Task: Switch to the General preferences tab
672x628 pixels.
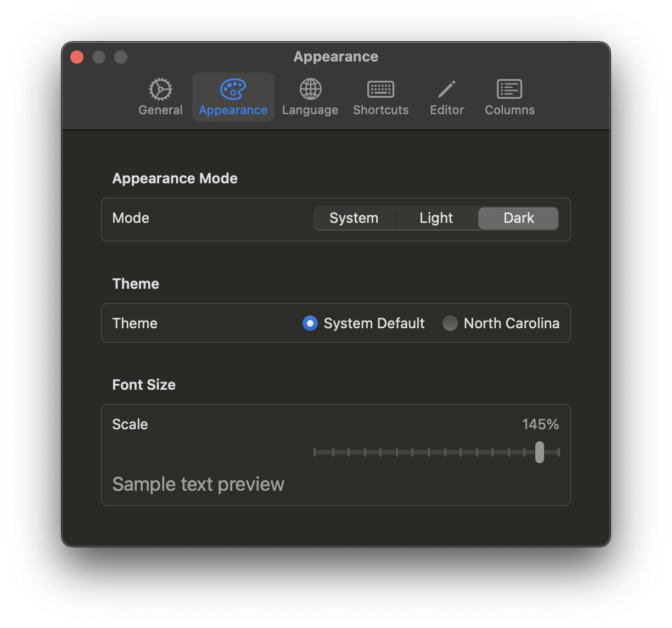Action: [x=160, y=98]
